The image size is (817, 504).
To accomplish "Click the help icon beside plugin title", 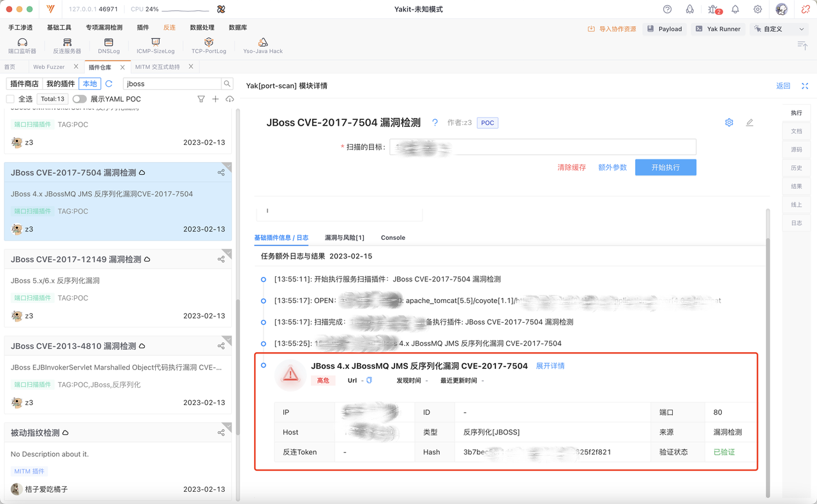I will (435, 122).
